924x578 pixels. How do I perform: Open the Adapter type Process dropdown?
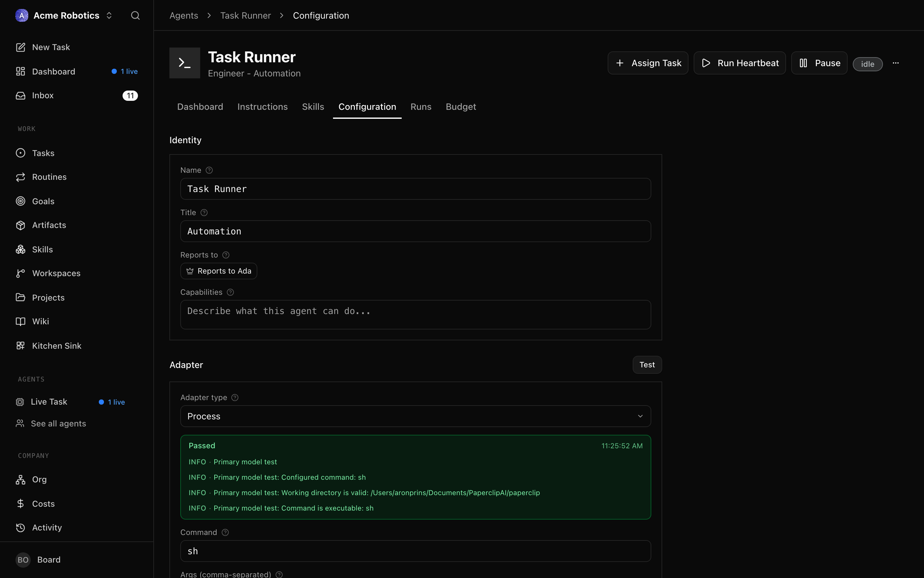click(x=415, y=416)
